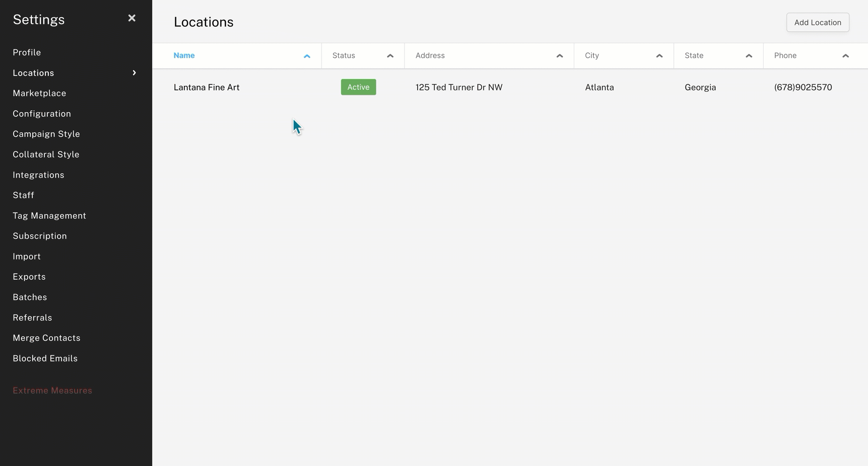Click the Status column sort arrow
Image resolution: width=868 pixels, height=466 pixels.
[x=390, y=56]
